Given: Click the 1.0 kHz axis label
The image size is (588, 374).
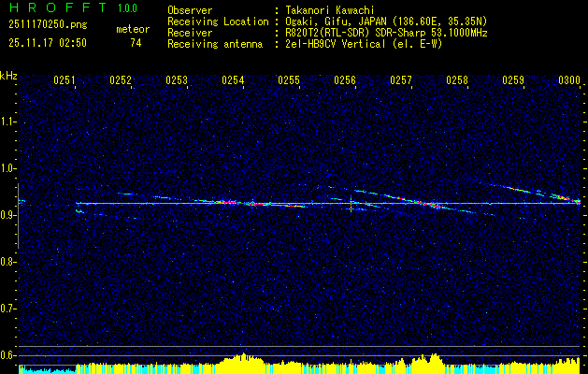Looking at the screenshot, I should point(7,168).
